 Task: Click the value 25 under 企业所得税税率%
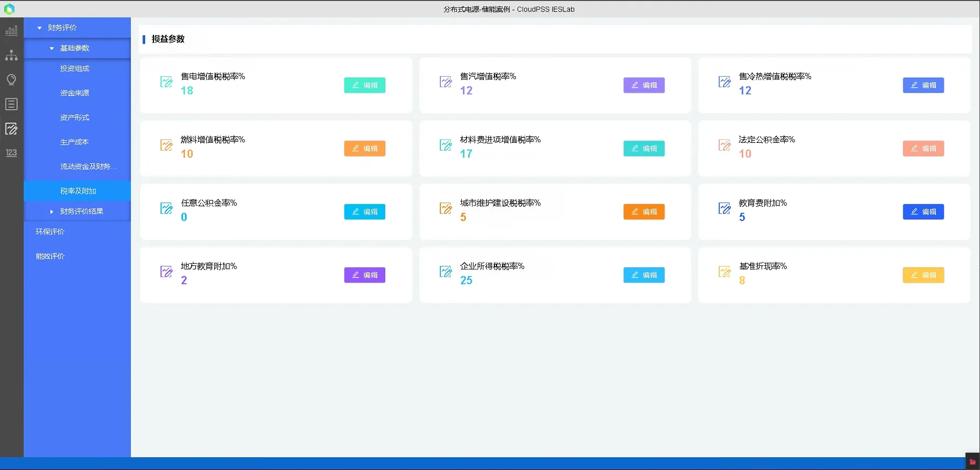466,280
